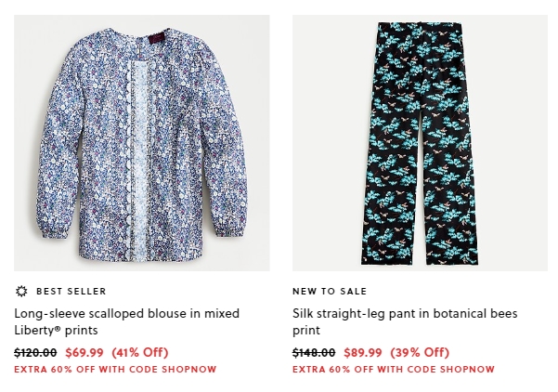Click the blouse $69.99 sale price
The width and height of the screenshot is (558, 392).
coord(84,352)
